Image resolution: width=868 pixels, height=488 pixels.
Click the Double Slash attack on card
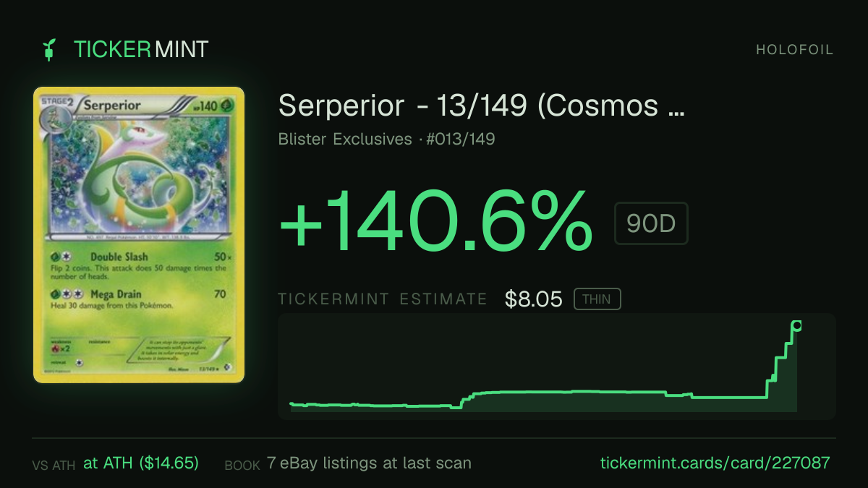tap(119, 257)
